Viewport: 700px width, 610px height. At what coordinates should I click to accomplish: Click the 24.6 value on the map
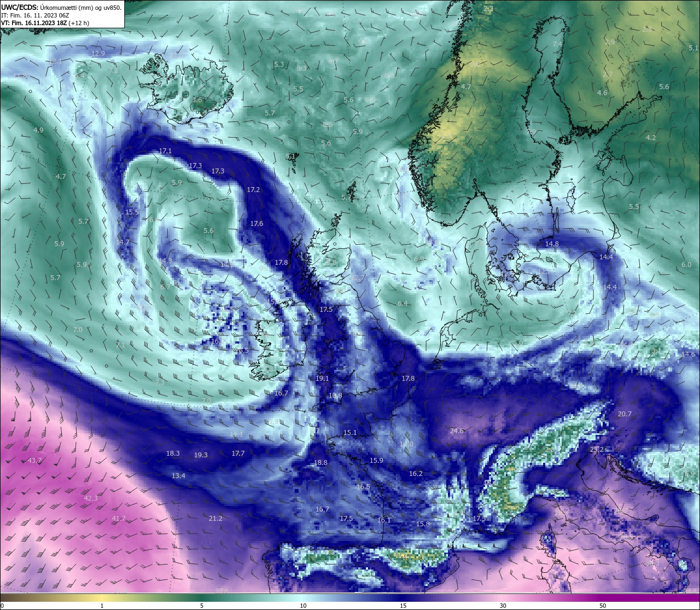pyautogui.click(x=457, y=431)
